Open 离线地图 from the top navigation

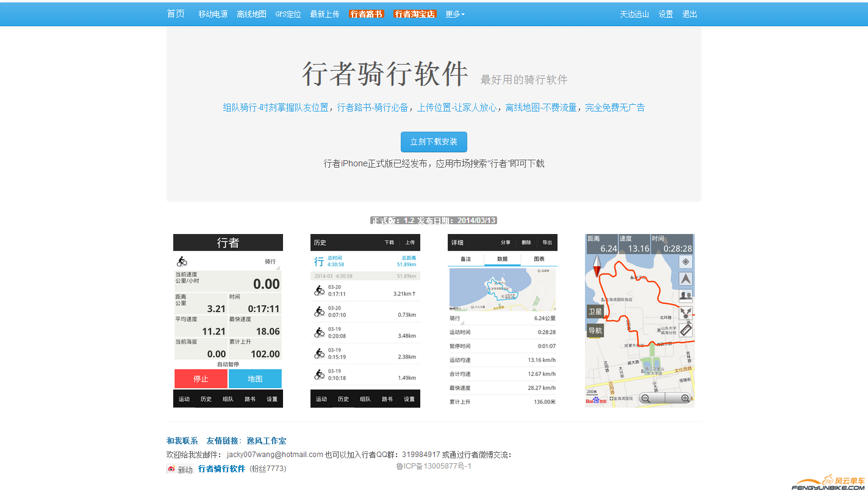pyautogui.click(x=251, y=14)
